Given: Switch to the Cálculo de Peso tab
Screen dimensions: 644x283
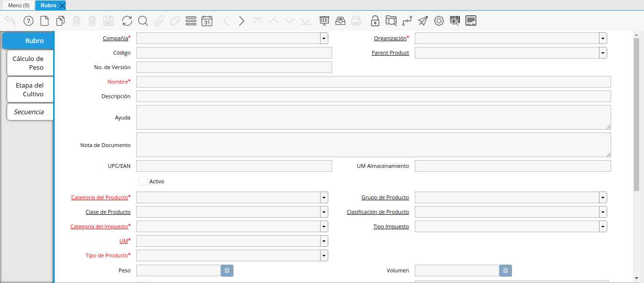Looking at the screenshot, I should (x=28, y=63).
